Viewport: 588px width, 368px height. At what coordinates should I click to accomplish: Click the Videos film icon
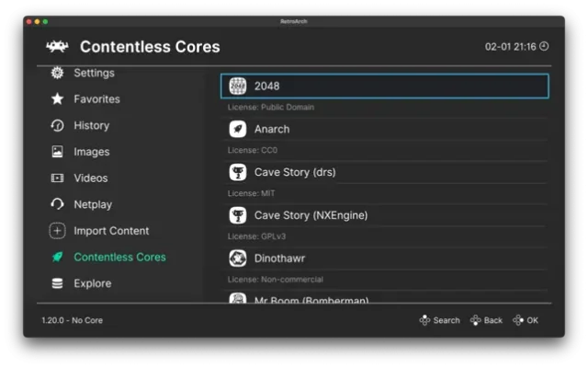(57, 178)
